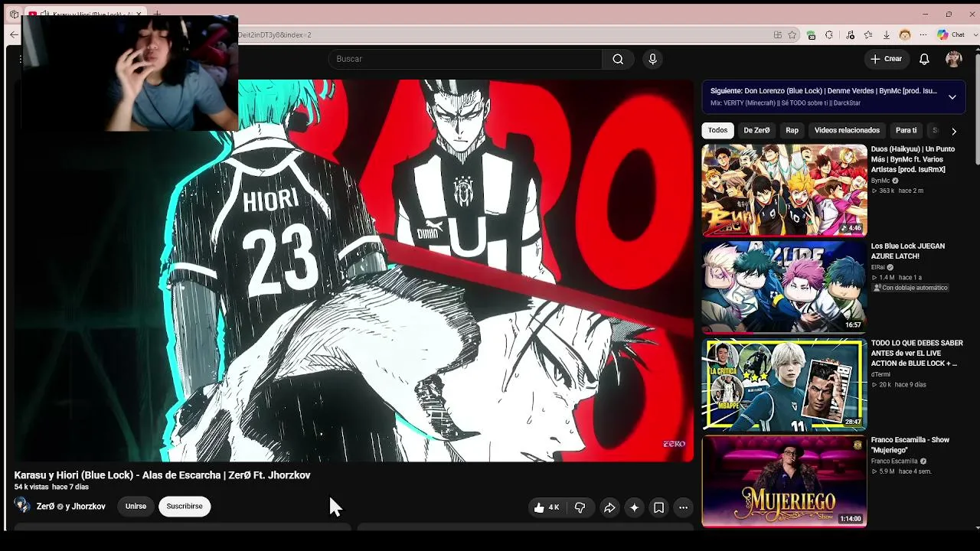Dislike the video with thumbs-down button
The image size is (980, 551).
(x=580, y=507)
